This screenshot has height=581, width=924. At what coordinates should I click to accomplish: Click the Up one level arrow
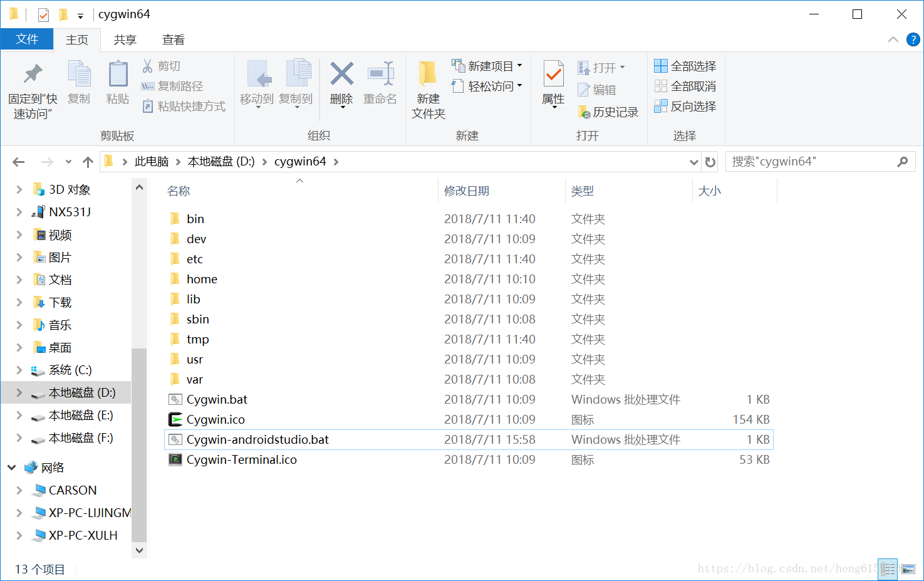pos(88,162)
